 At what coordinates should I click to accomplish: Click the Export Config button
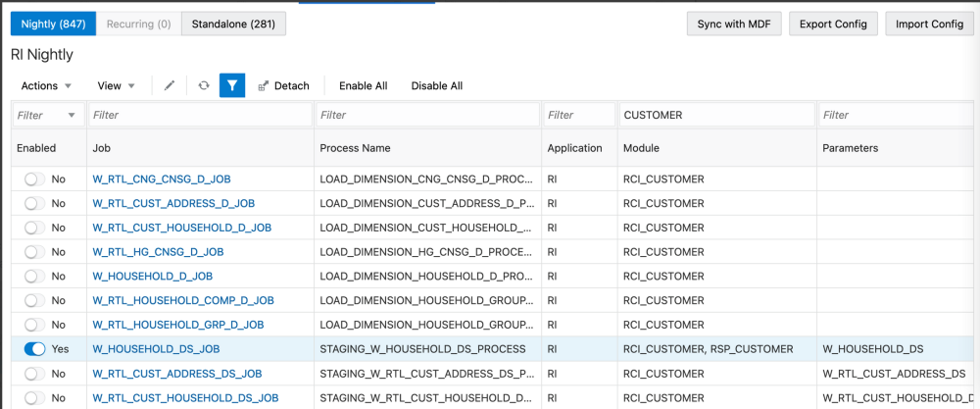tap(833, 24)
